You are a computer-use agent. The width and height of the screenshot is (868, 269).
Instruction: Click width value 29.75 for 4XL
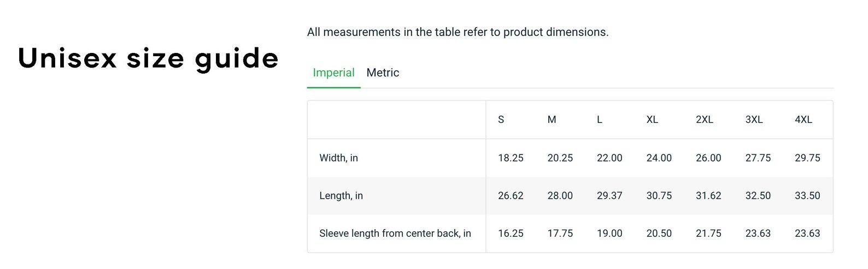point(807,158)
